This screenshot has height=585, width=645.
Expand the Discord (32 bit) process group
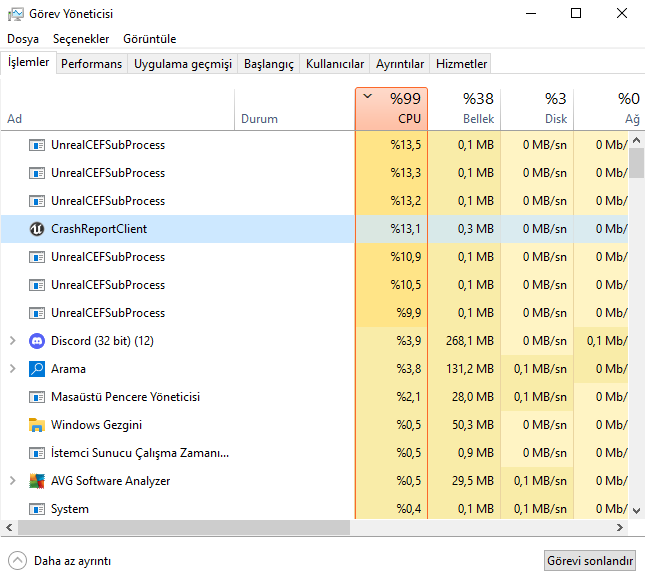click(12, 341)
